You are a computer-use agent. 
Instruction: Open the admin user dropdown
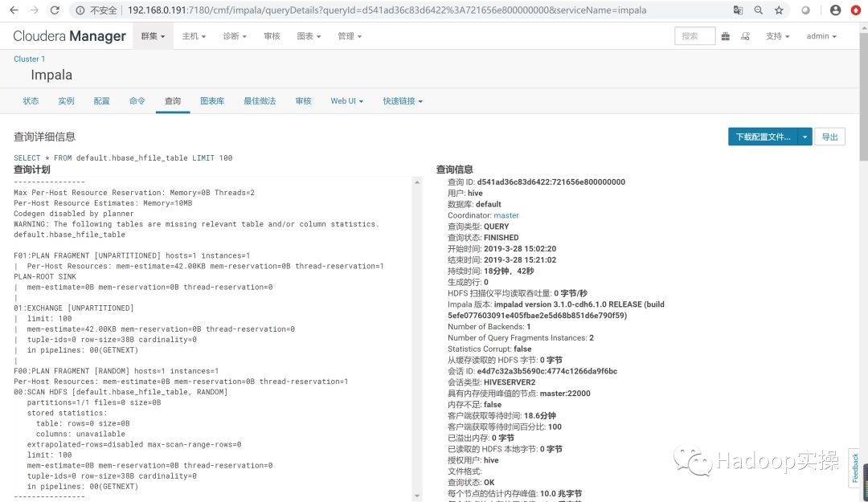pos(821,36)
